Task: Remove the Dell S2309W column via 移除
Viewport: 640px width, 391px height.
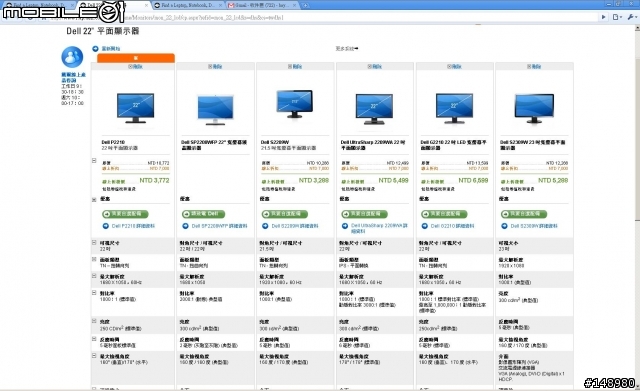Action: click(x=534, y=67)
